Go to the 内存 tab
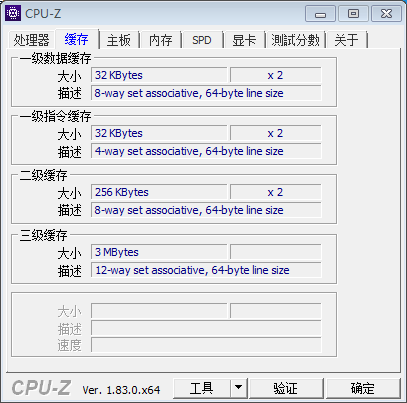407x403 pixels. tap(161, 40)
